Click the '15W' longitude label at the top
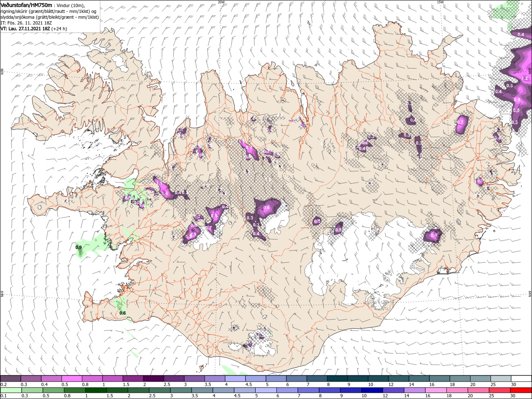 (440, 2)
